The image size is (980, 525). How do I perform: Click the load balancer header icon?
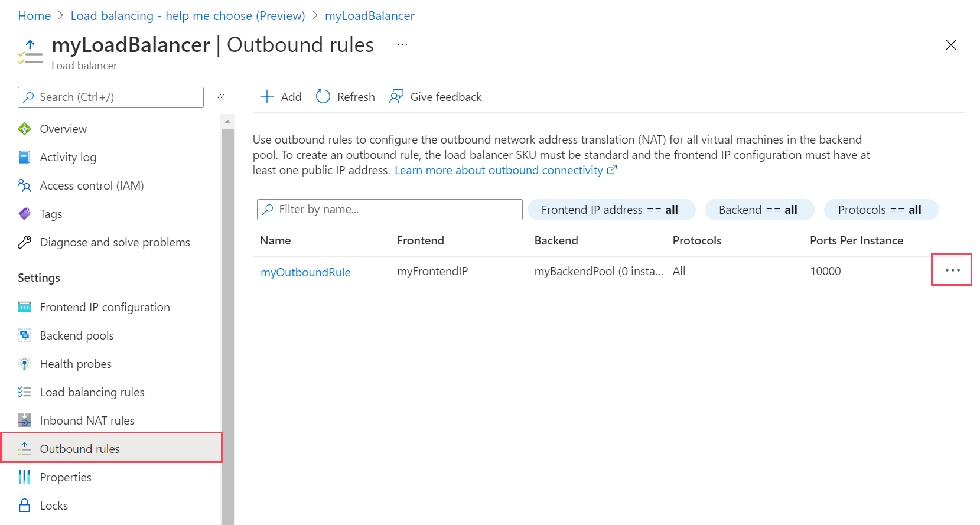pyautogui.click(x=30, y=52)
